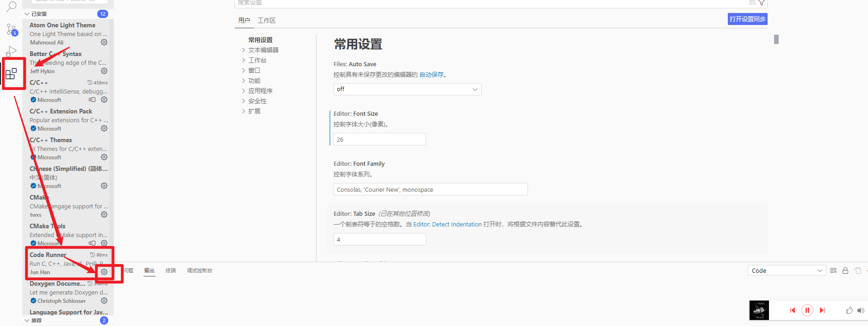868x326 pixels.
Task: Expand 扩展 in the settings tree
Action: tap(243, 111)
